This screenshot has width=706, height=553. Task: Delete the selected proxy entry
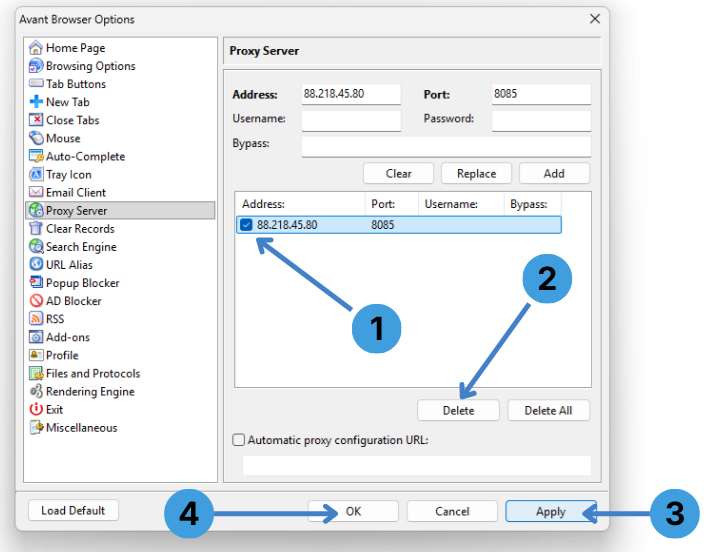point(458,410)
